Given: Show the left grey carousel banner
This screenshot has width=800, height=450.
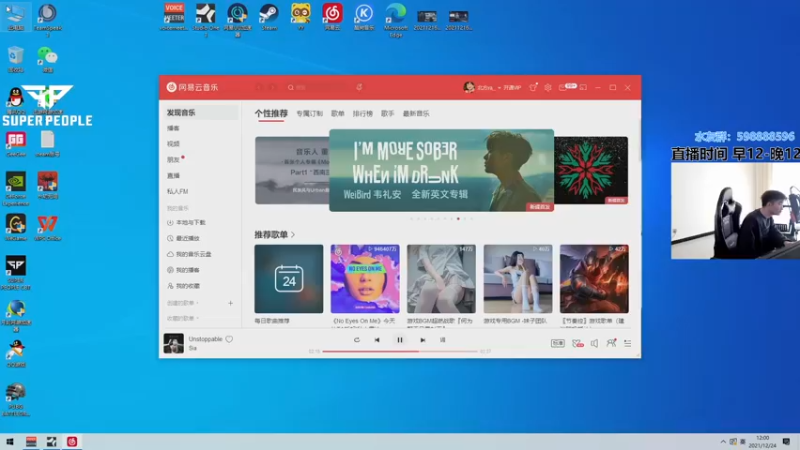Looking at the screenshot, I should point(292,170).
